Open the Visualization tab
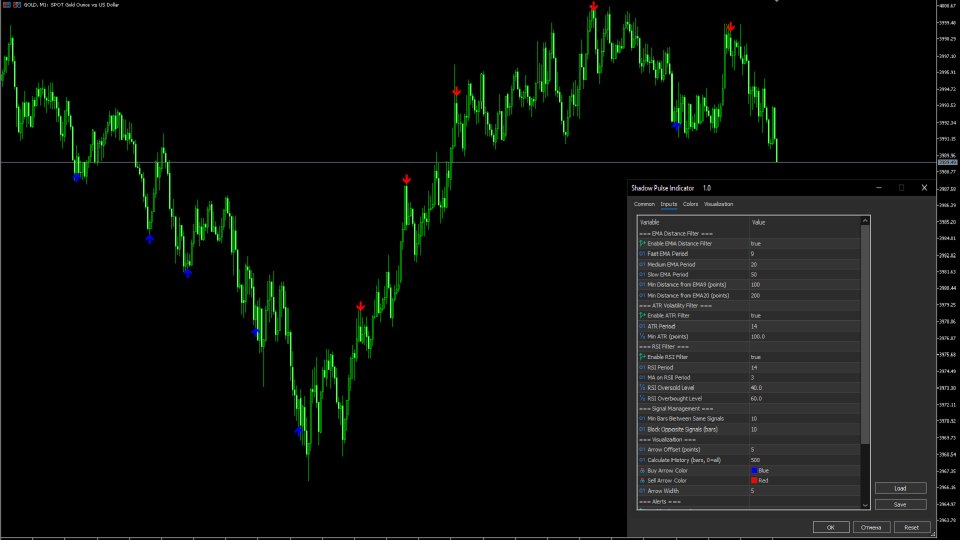 (718, 204)
